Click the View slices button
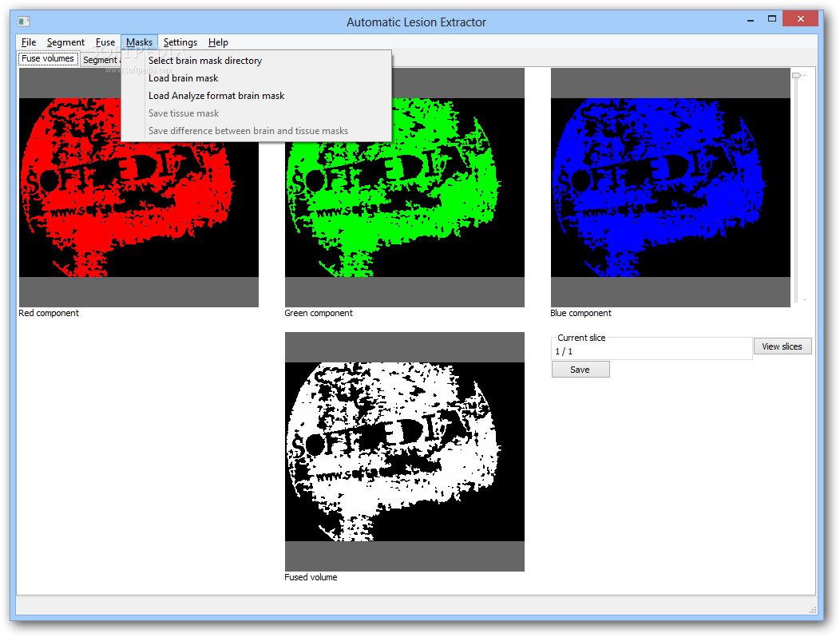Screen dimensions: 840x637 click(783, 346)
